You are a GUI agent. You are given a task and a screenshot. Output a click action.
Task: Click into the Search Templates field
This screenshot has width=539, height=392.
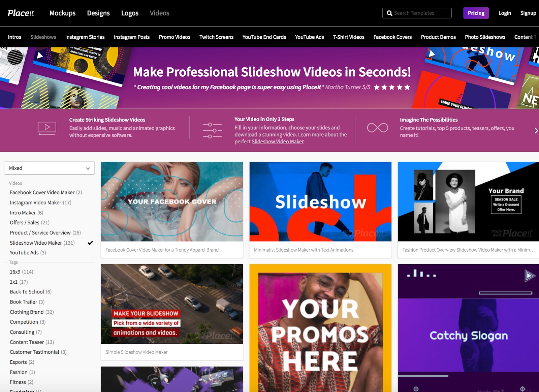pos(417,13)
